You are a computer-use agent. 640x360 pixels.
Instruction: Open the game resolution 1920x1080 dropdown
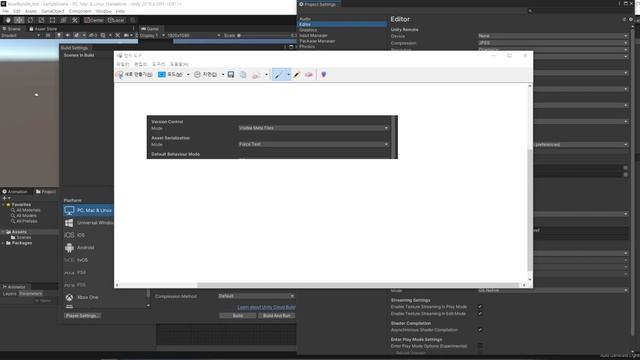(194, 36)
